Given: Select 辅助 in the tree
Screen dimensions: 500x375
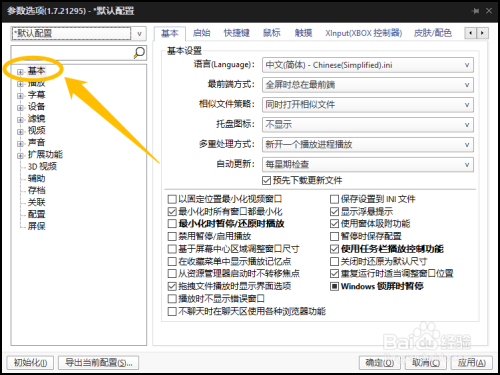Looking at the screenshot, I should [36, 178].
